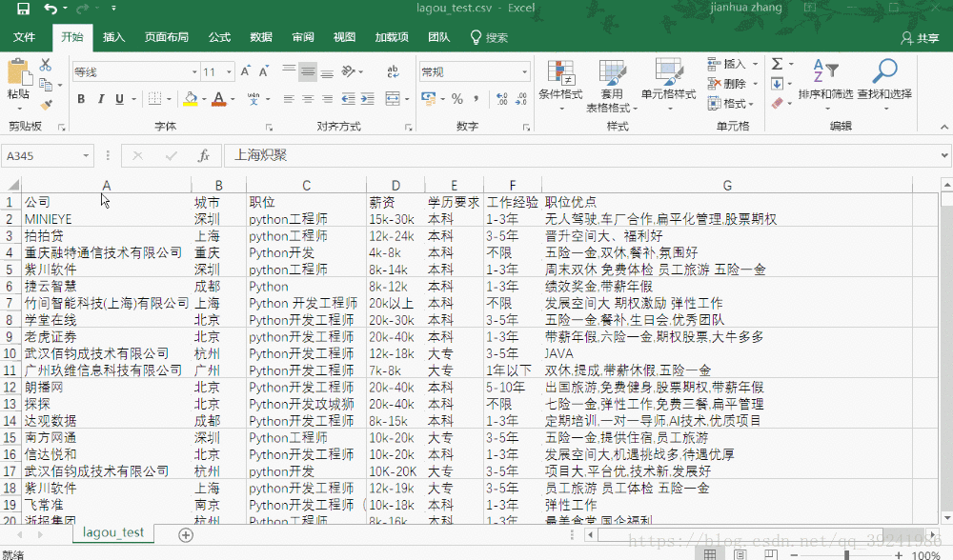Open Format as Table (套用表格格式)
This screenshot has width=953, height=560.
pyautogui.click(x=612, y=86)
